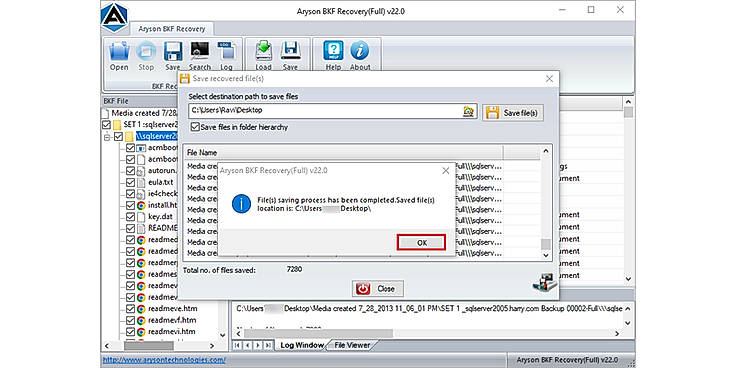736x368 pixels.
Task: Switch to the Log Window tab
Action: pyautogui.click(x=302, y=345)
